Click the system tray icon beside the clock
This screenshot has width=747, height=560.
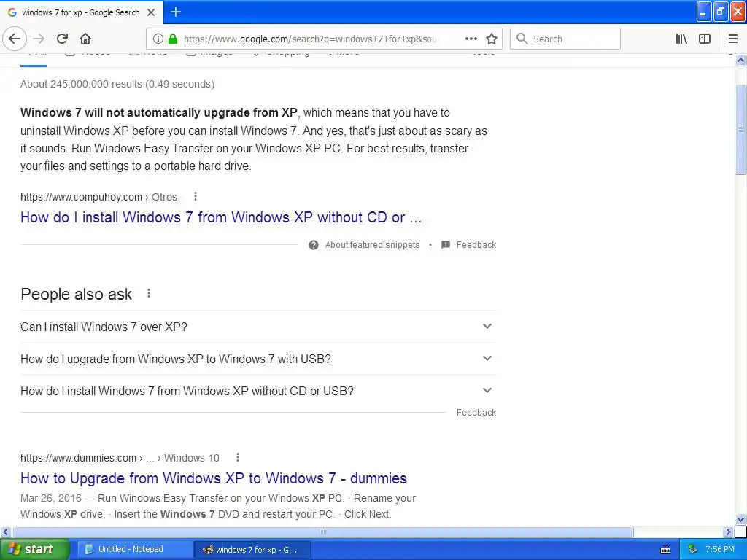(693, 549)
